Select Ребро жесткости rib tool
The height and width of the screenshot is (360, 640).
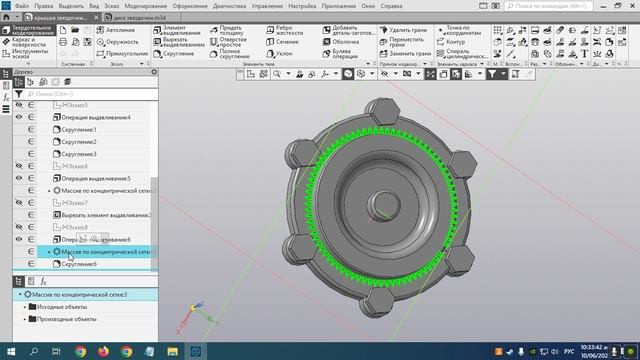[284, 30]
